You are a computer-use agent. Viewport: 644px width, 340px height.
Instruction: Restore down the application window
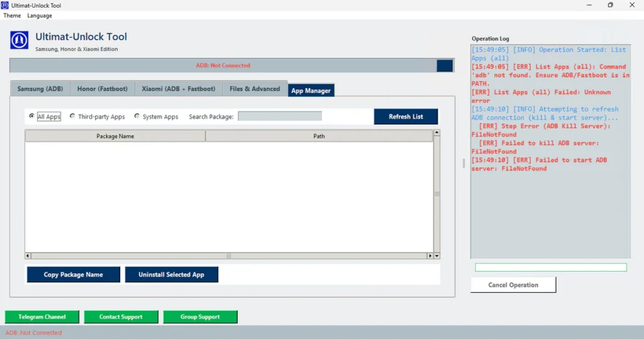[x=610, y=5]
